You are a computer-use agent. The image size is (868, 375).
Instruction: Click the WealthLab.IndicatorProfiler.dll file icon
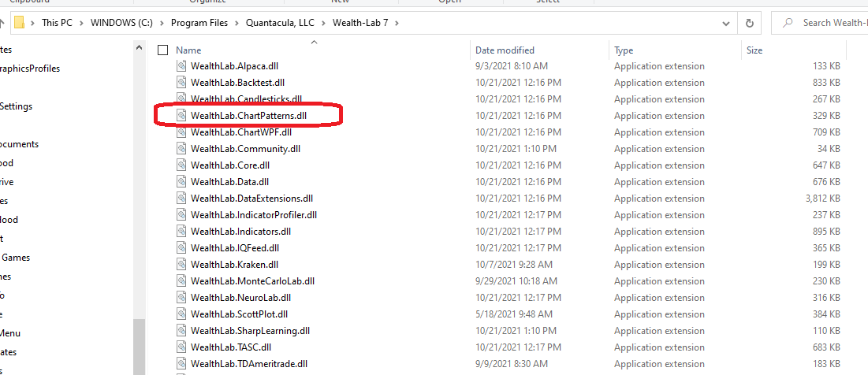tap(182, 215)
